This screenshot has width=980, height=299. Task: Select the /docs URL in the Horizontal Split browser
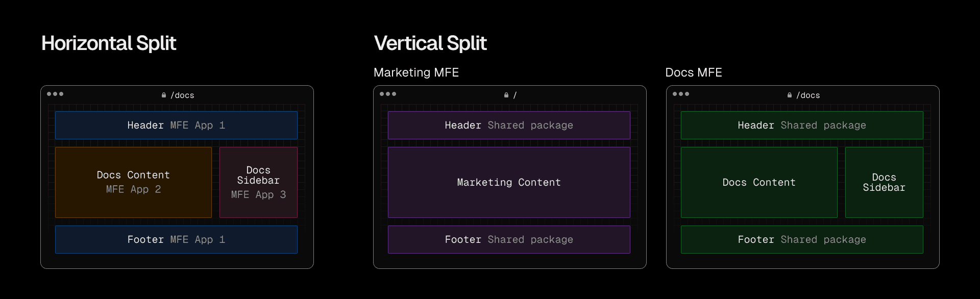182,95
